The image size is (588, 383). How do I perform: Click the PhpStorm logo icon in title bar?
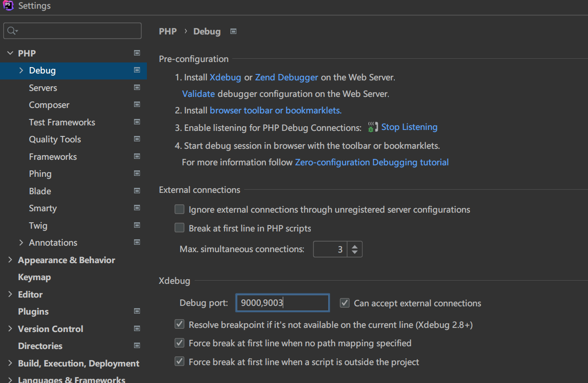[x=8, y=6]
